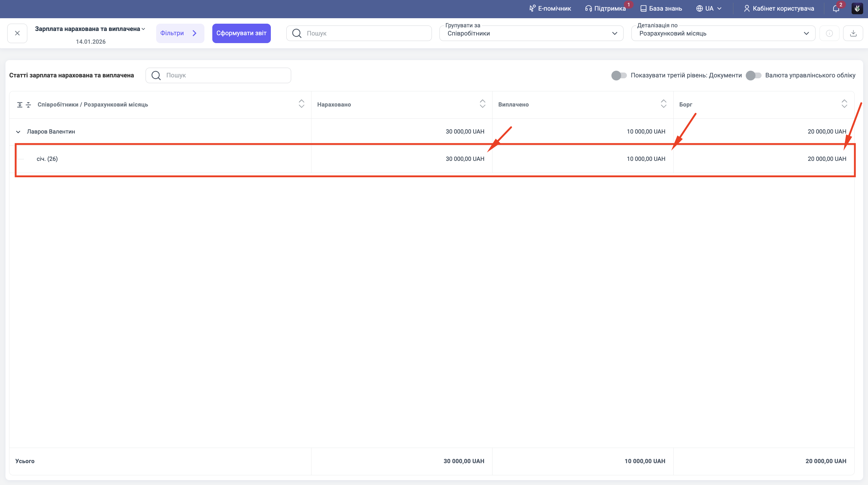Open the Фільтри panel

coord(180,33)
